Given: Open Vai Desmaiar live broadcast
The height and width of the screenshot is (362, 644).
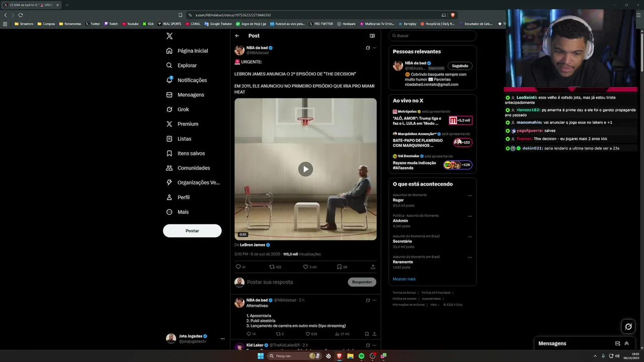Looking at the screenshot, I should coord(432,162).
